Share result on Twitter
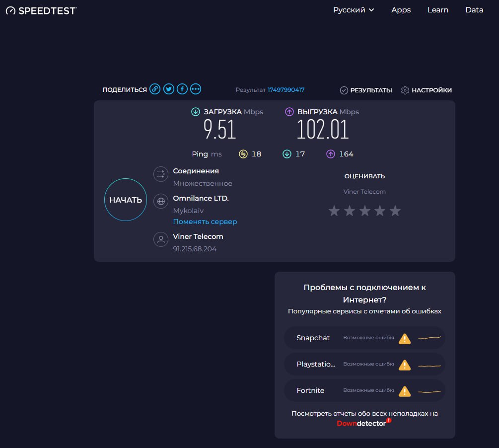This screenshot has width=499, height=448. 169,89
